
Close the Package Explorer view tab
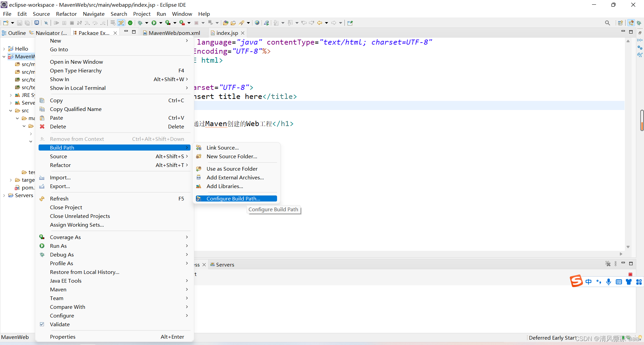(115, 33)
